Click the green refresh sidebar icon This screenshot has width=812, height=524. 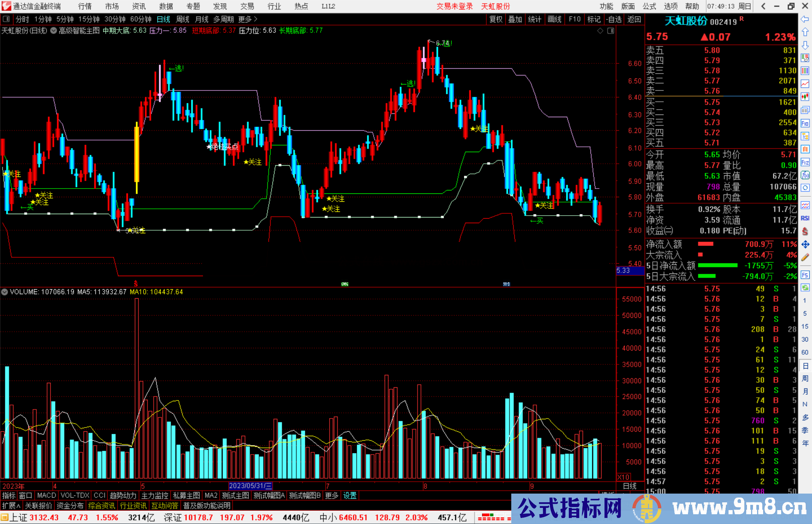point(805,288)
